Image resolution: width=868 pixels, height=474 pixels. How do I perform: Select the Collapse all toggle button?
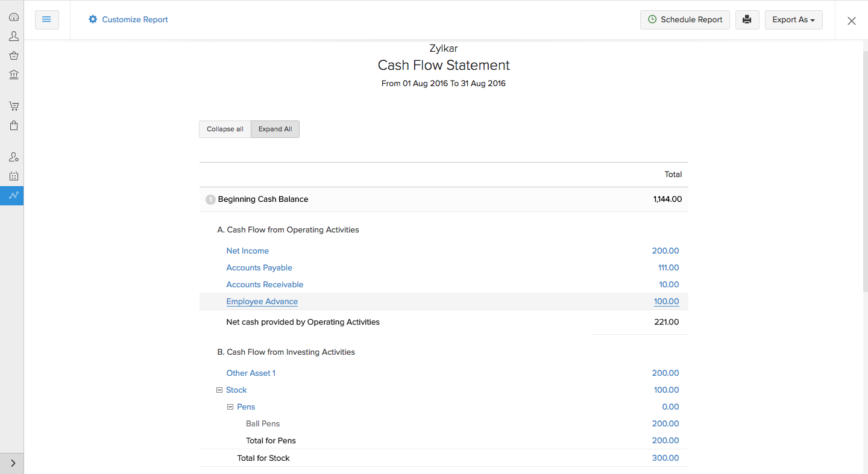coord(225,129)
